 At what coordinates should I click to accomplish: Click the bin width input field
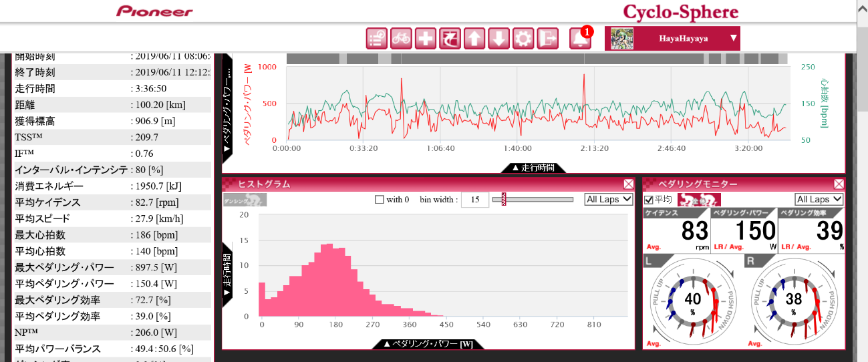(474, 200)
